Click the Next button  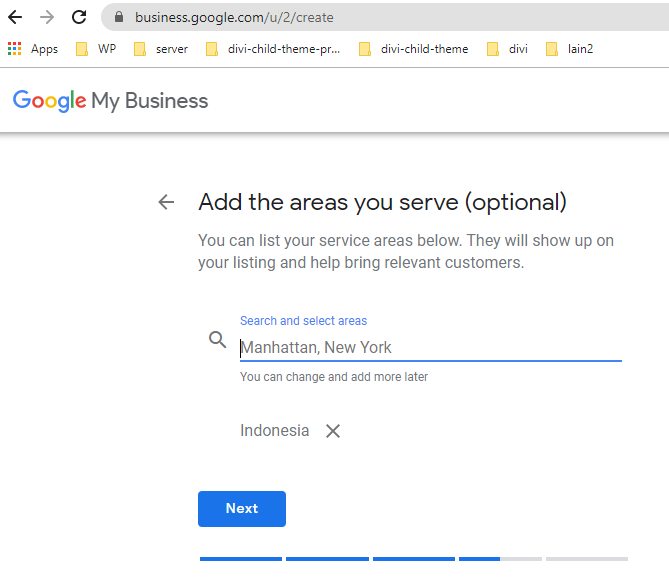click(242, 508)
